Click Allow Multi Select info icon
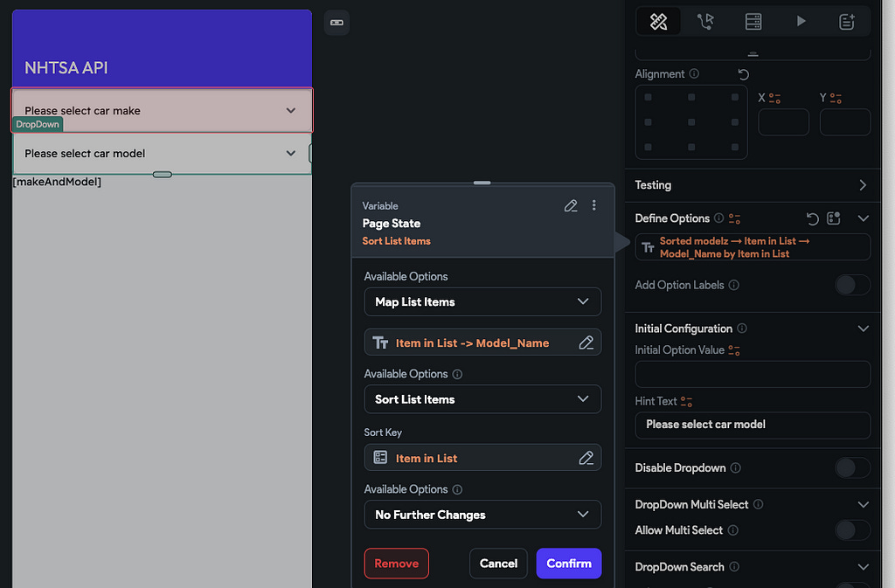The width and height of the screenshot is (895, 588). click(x=733, y=529)
